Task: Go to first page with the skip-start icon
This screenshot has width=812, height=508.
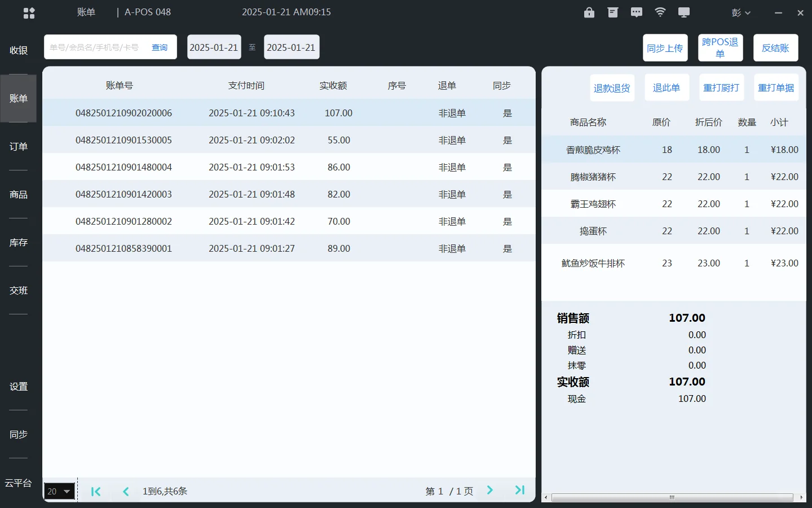Action: click(96, 491)
